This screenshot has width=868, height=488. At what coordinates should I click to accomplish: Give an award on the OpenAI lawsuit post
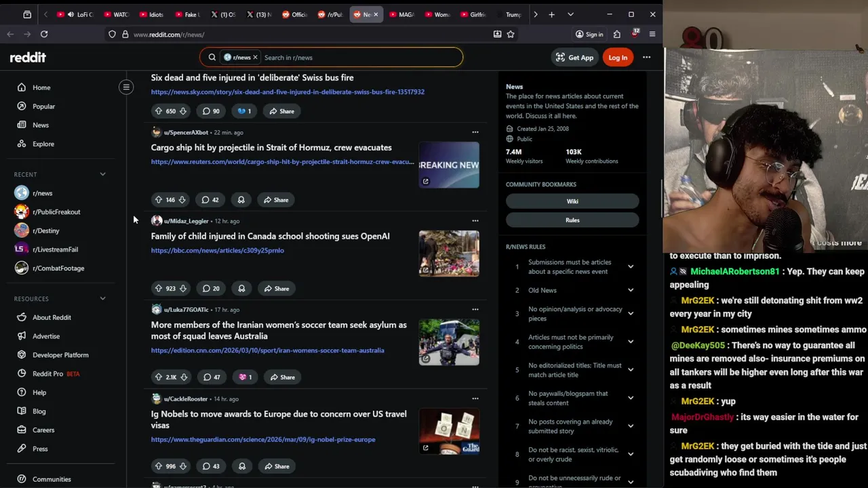(241, 289)
